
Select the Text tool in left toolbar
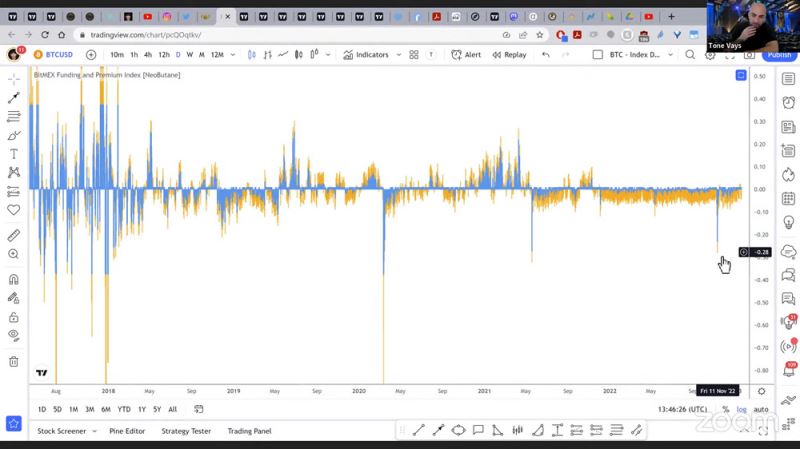pyautogui.click(x=14, y=154)
